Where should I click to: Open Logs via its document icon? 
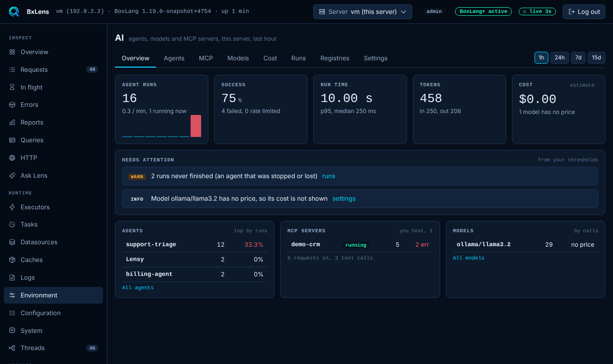pos(12,277)
